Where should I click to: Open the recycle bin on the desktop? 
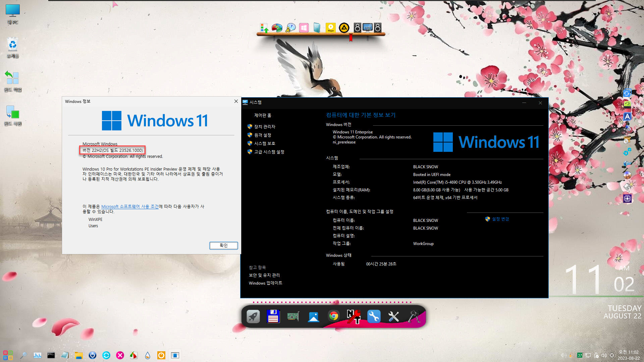tap(13, 48)
